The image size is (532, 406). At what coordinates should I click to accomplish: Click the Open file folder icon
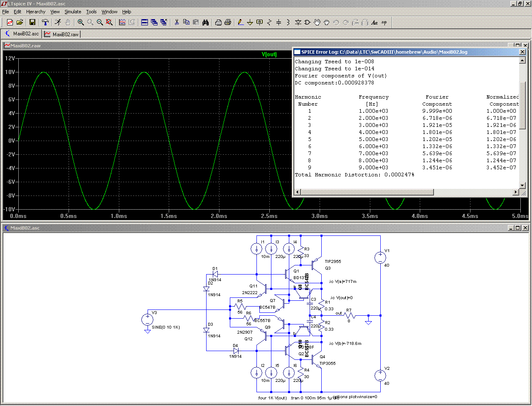(x=20, y=22)
